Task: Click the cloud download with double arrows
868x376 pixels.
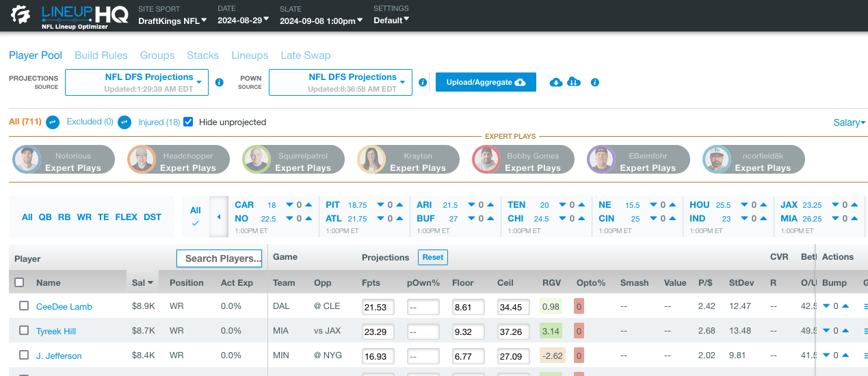Action: click(x=575, y=82)
